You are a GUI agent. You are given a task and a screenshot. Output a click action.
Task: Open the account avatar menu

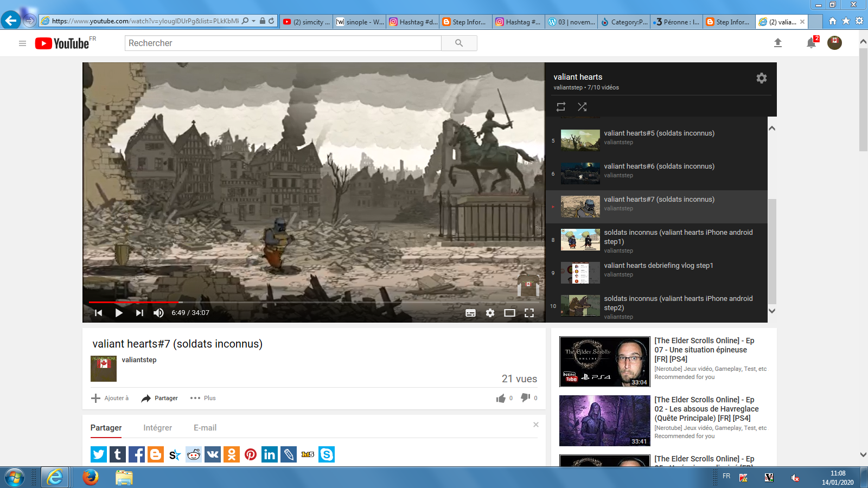[834, 43]
